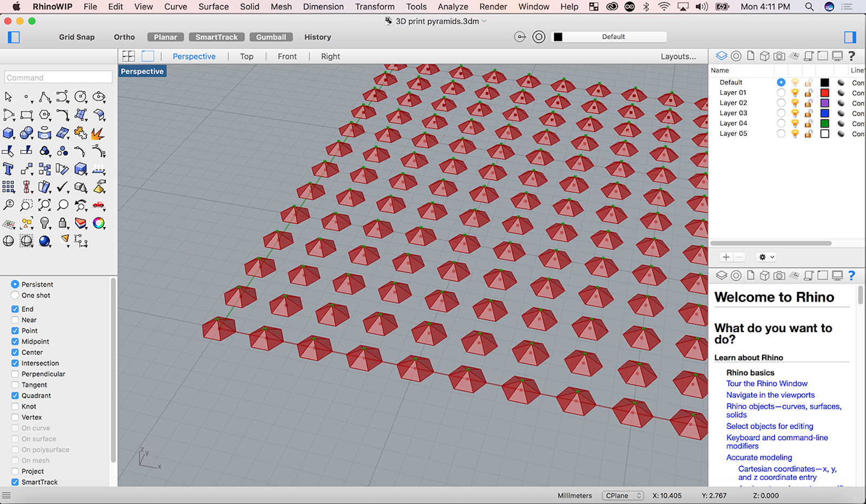
Task: Click the blue Render sphere icon
Action: click(44, 241)
